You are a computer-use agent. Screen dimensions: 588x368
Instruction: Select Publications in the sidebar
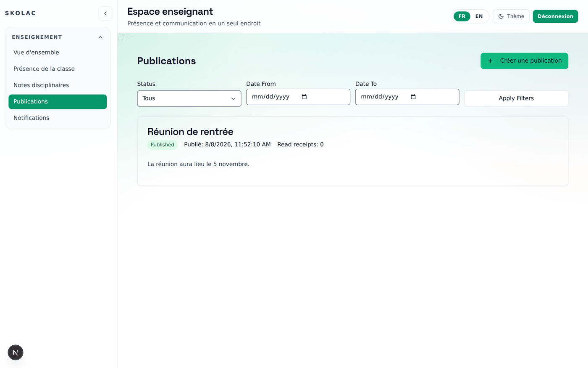point(58,102)
